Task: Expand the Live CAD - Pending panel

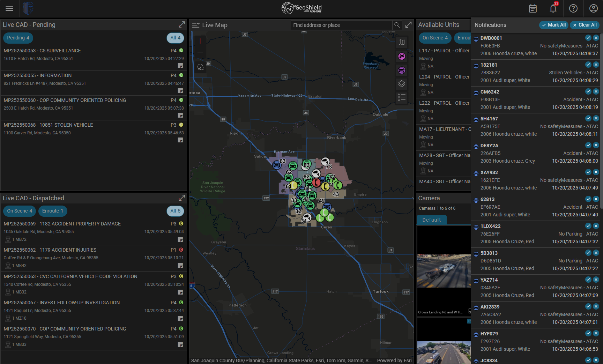Action: (182, 24)
